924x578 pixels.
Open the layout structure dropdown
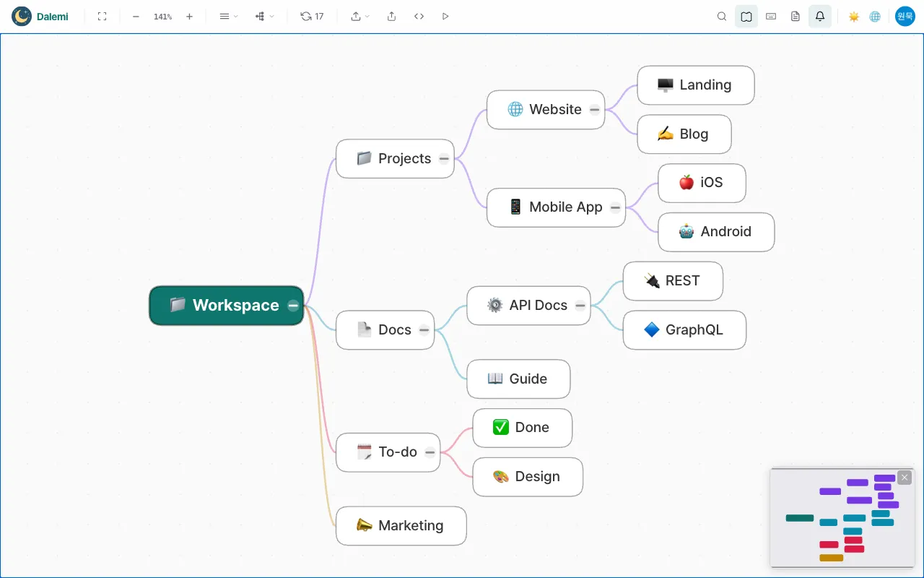point(265,16)
